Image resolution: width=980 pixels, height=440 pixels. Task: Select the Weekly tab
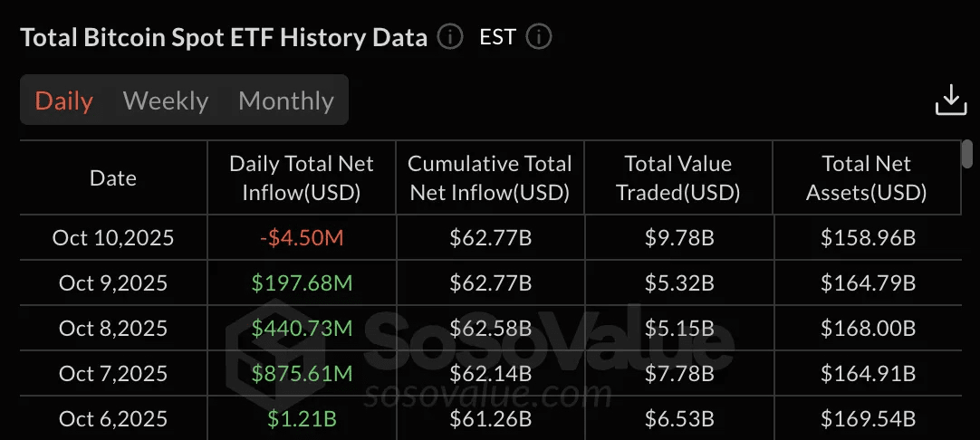coord(166,100)
